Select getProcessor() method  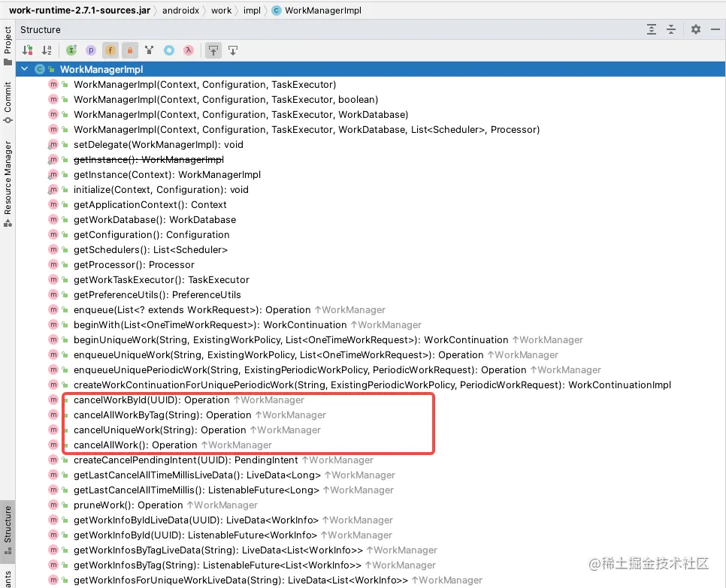tap(134, 264)
